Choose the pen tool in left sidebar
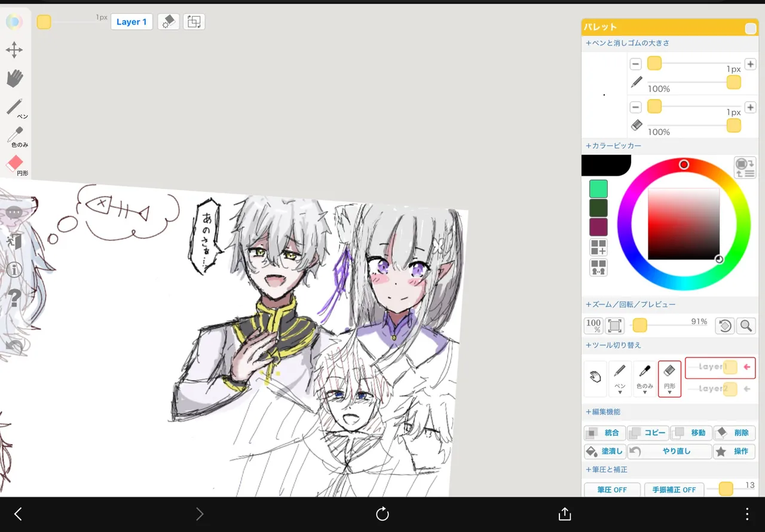 tap(16, 108)
